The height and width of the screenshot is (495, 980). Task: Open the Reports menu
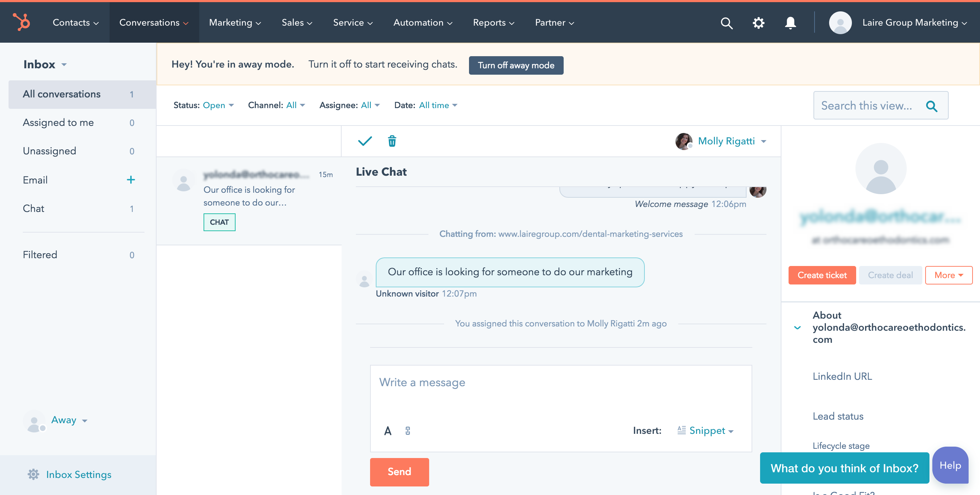point(494,22)
